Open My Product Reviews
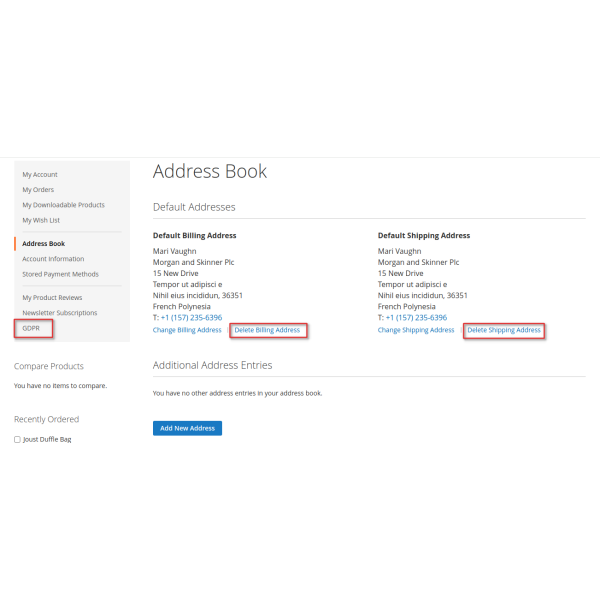Viewport: 600px width, 600px height. click(52, 297)
